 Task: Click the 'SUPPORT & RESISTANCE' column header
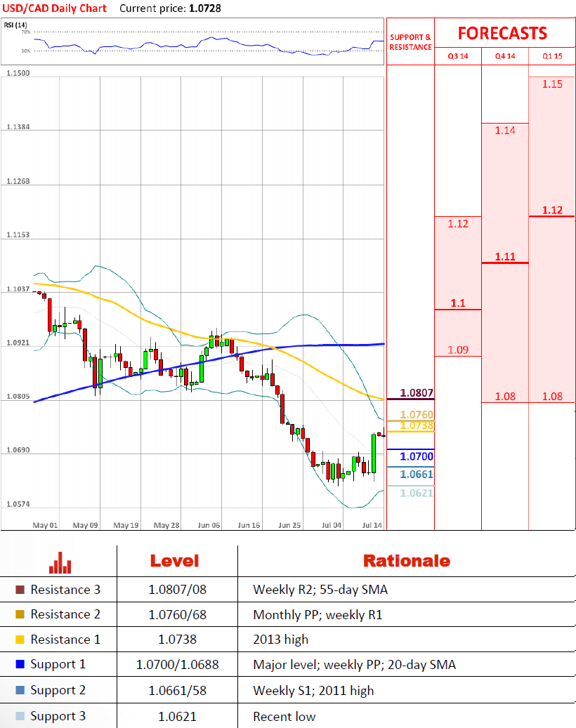coord(410,42)
